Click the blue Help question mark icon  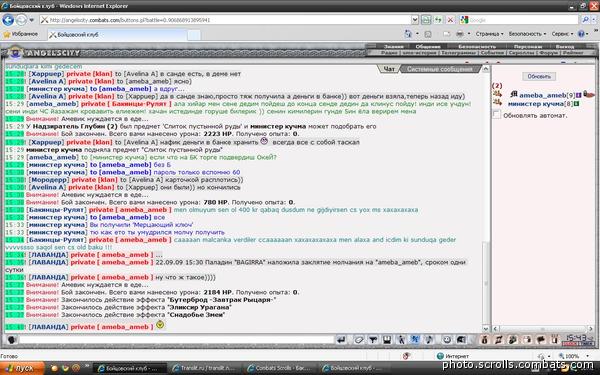(581, 34)
